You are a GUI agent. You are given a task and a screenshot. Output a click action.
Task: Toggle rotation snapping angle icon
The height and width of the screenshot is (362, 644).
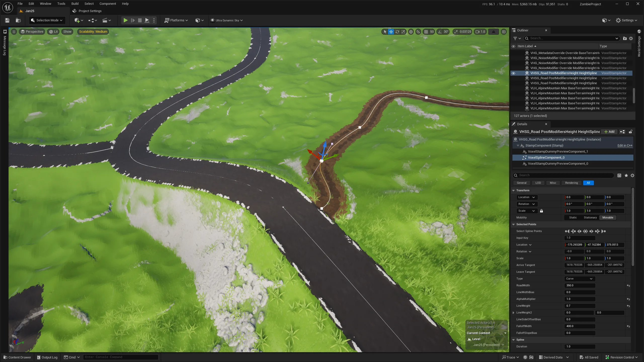(440, 32)
